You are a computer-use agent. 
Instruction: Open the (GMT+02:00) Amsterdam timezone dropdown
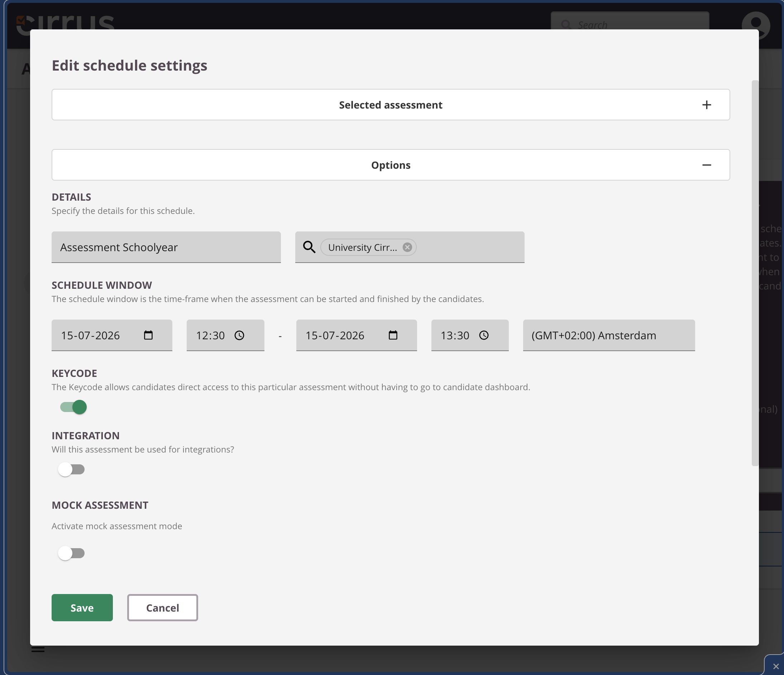coord(609,335)
